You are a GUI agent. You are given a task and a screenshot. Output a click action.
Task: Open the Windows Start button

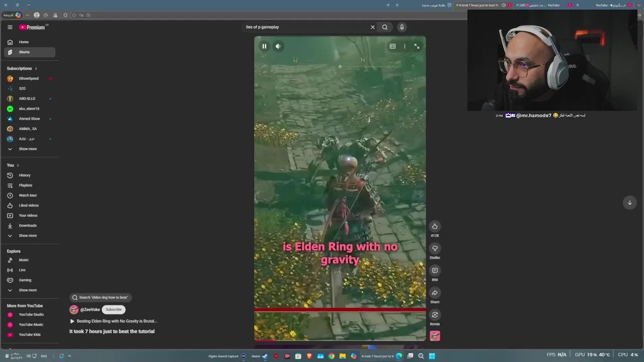[432, 356]
